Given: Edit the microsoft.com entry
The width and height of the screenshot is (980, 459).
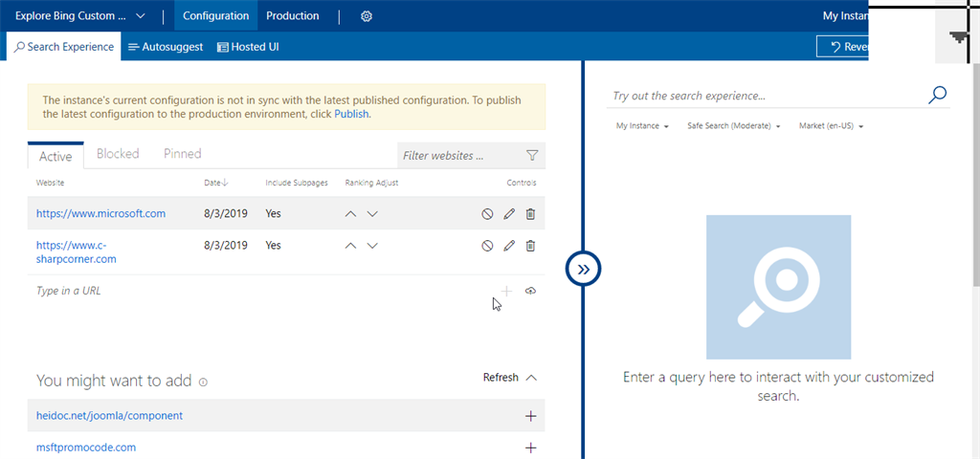Looking at the screenshot, I should 509,213.
